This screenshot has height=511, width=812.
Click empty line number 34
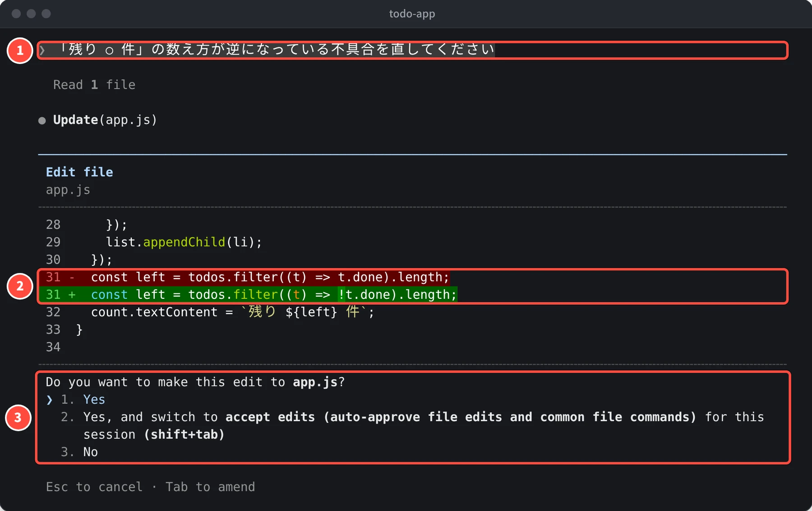click(53, 347)
